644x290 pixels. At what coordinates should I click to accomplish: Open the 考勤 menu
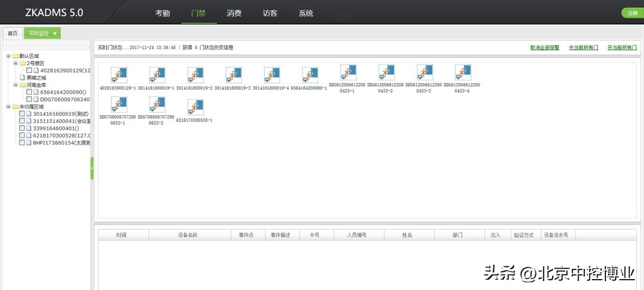[163, 13]
